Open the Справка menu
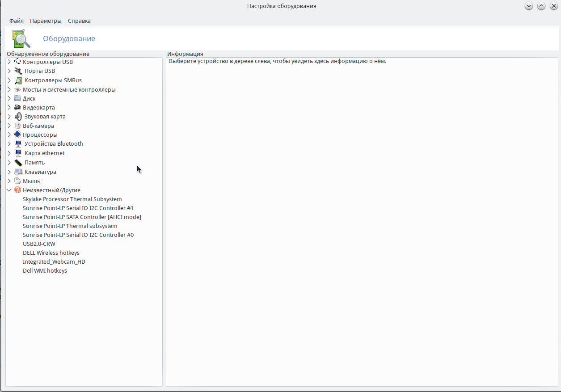This screenshot has width=561, height=392. click(x=79, y=21)
